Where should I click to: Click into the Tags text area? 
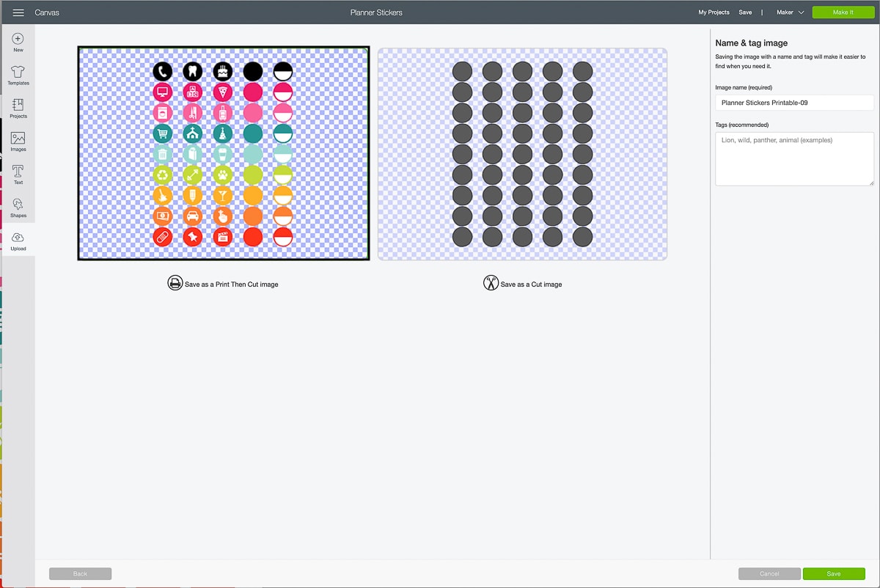click(x=794, y=158)
